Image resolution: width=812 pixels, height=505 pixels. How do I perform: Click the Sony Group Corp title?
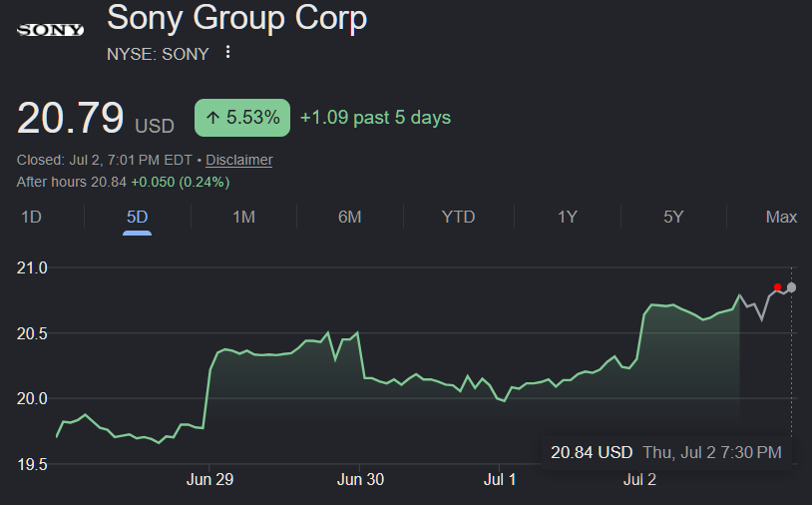click(x=237, y=18)
